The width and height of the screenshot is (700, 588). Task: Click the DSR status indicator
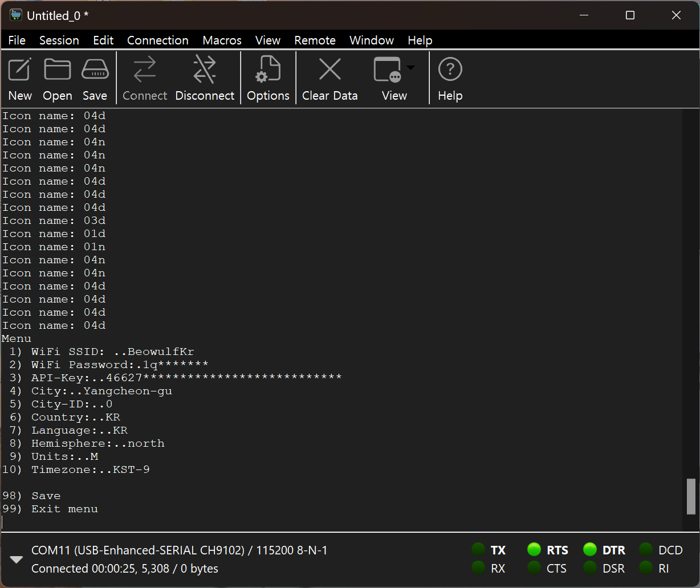(589, 568)
